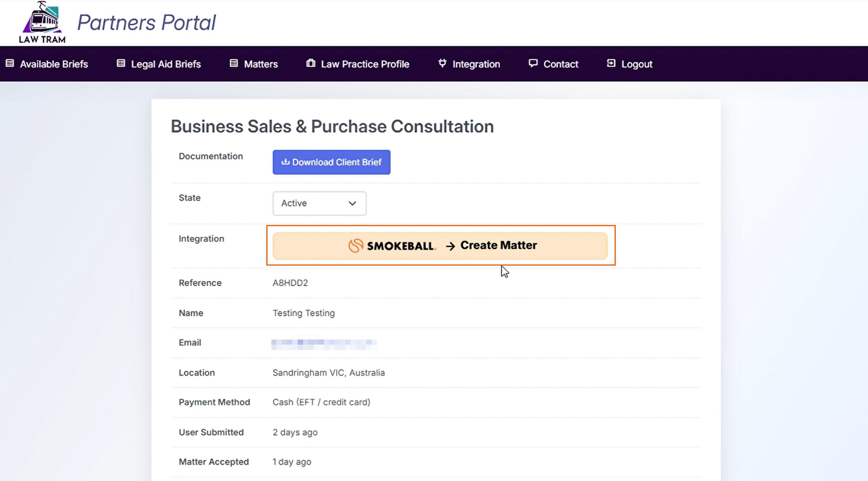868x481 pixels.
Task: Click the Integration plug icon
Action: coord(442,63)
